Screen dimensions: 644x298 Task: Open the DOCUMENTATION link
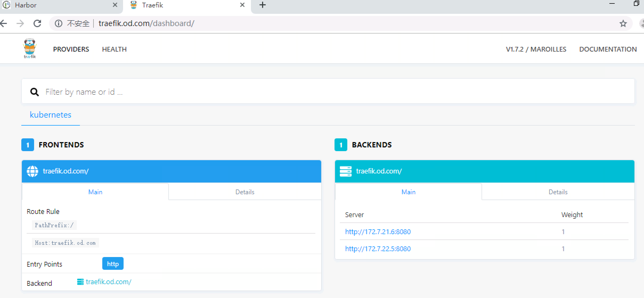coord(608,49)
